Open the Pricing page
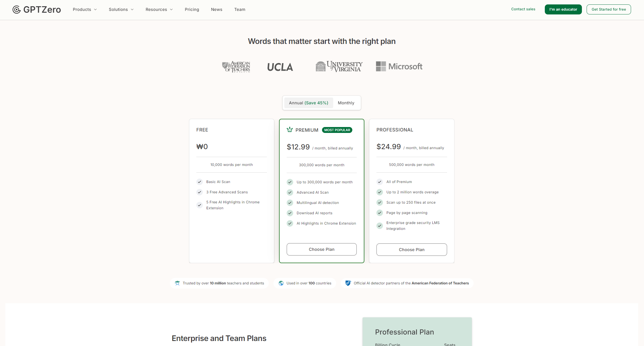Image resolution: width=644 pixels, height=346 pixels. click(192, 9)
